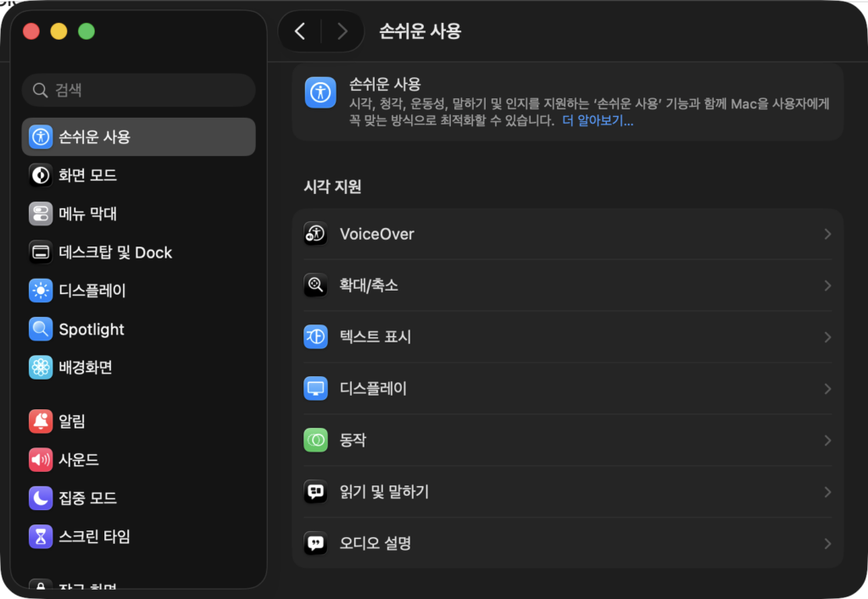Image resolution: width=868 pixels, height=599 pixels.
Task: Click the 데스크탑 및 Dock icon
Action: [41, 252]
